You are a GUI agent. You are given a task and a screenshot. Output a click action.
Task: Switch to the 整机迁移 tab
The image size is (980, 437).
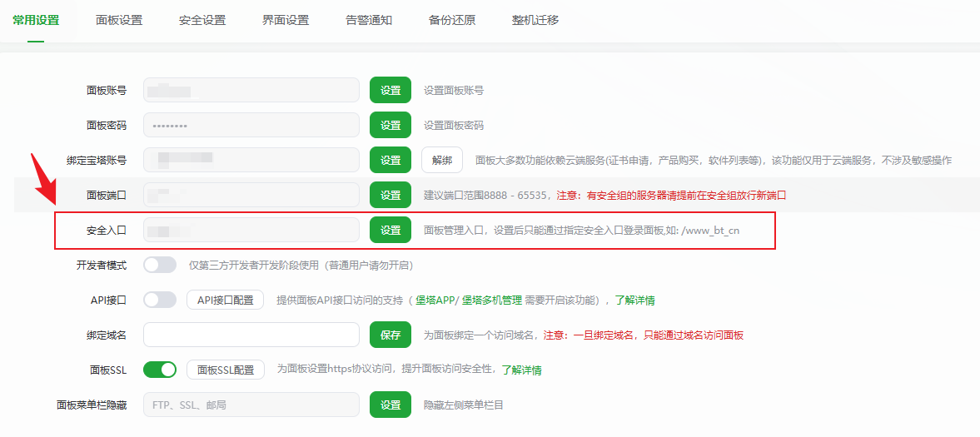[535, 20]
